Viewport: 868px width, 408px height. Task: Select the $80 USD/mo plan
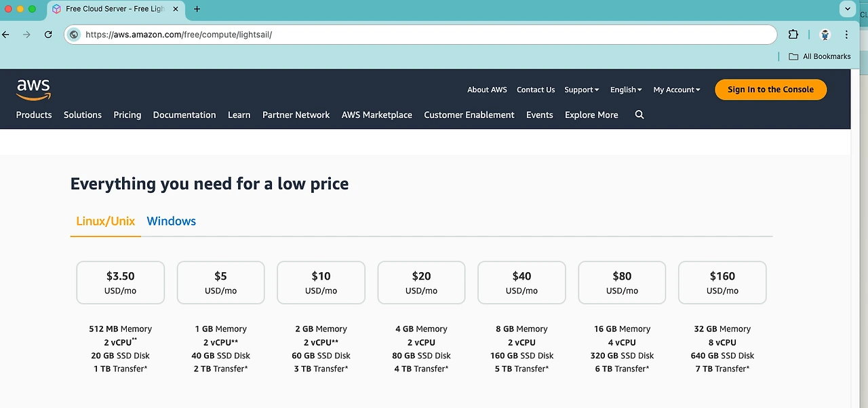622,282
